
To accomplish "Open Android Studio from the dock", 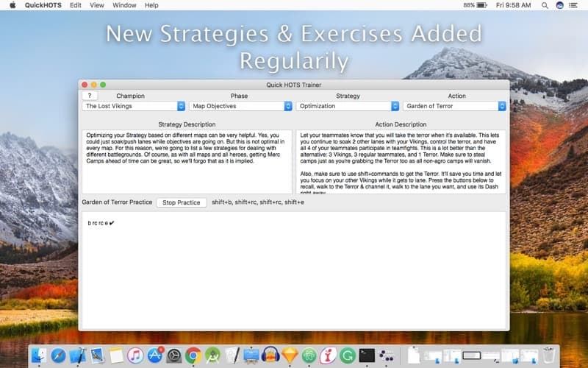I will (212, 355).
